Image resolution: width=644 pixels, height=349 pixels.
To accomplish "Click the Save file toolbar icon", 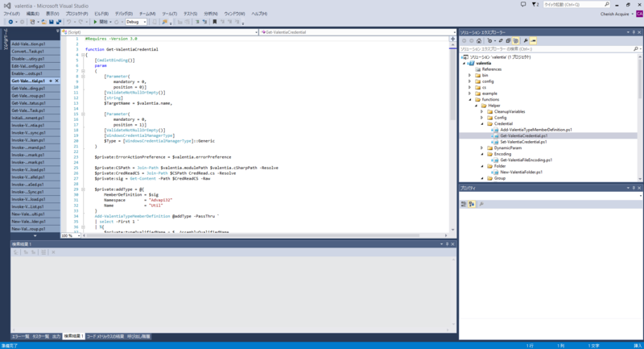I will pos(51,22).
